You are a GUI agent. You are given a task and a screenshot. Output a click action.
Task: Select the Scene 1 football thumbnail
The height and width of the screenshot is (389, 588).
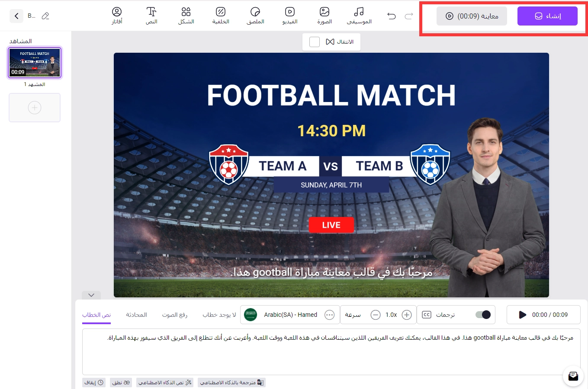click(x=35, y=63)
